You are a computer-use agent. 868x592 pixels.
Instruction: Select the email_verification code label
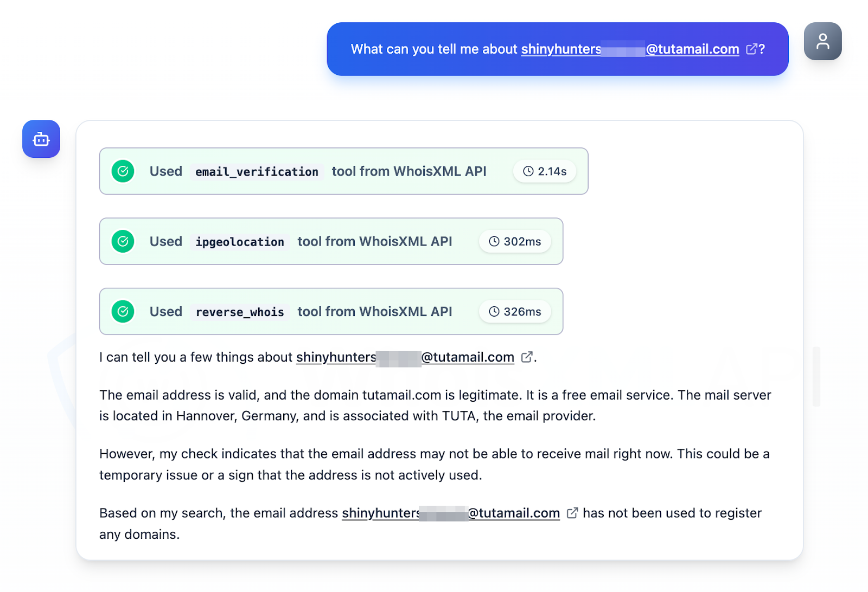[257, 172]
